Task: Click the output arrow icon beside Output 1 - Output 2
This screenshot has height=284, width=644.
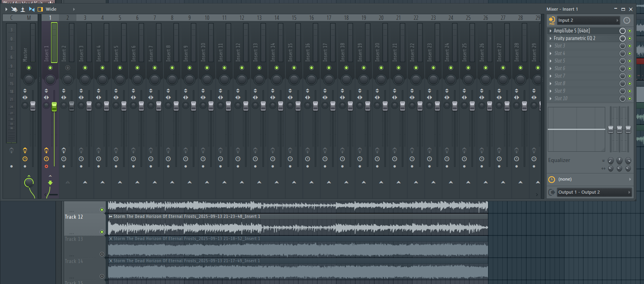Action: (551, 192)
